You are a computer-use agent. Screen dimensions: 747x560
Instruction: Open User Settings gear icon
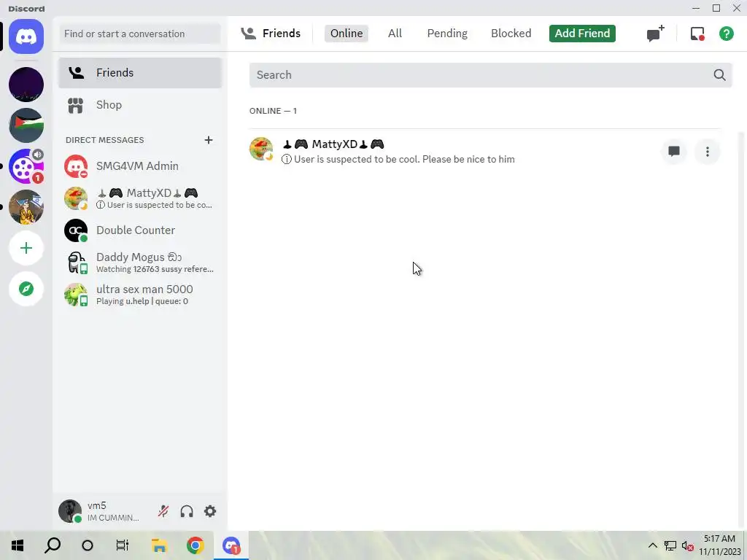[x=210, y=511]
